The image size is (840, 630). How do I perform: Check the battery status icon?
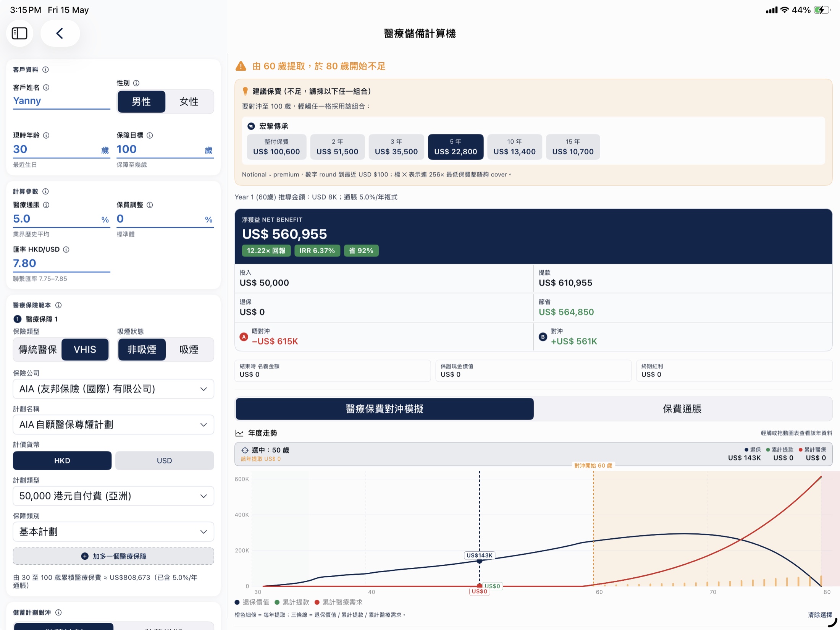822,10
